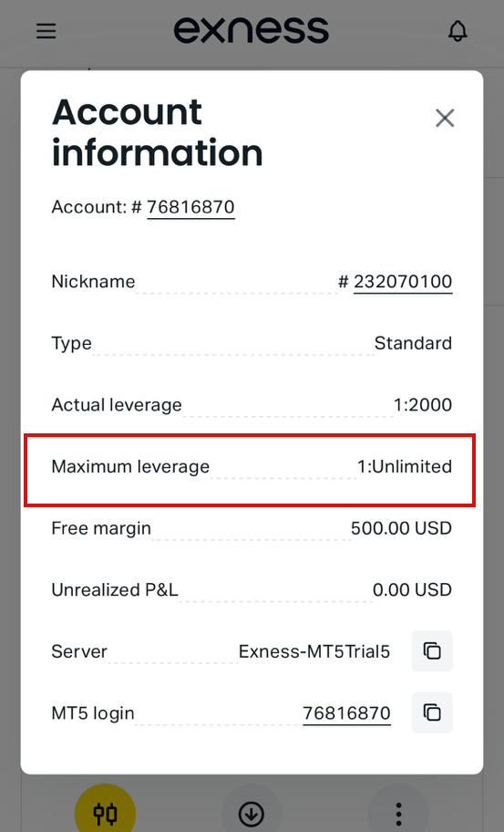The width and height of the screenshot is (504, 832).
Task: Tap the yellow trade candlestick icon
Action: (x=106, y=812)
